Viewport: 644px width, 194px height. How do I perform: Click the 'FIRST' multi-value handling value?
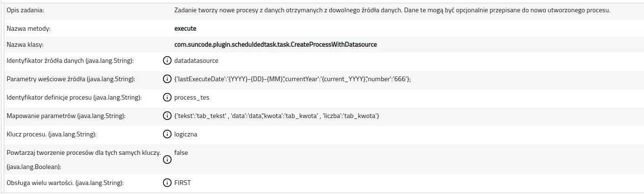pos(182,183)
